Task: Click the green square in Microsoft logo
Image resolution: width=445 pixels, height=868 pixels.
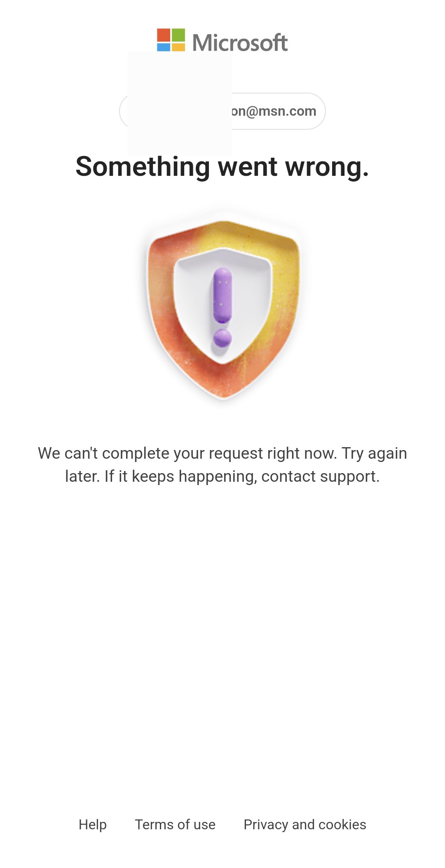Action: [178, 35]
